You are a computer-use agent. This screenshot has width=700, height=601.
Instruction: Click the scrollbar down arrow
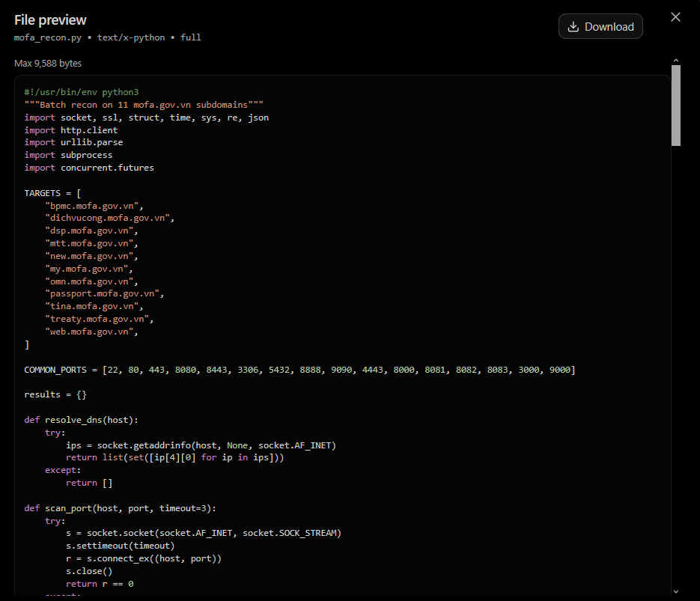(x=676, y=591)
